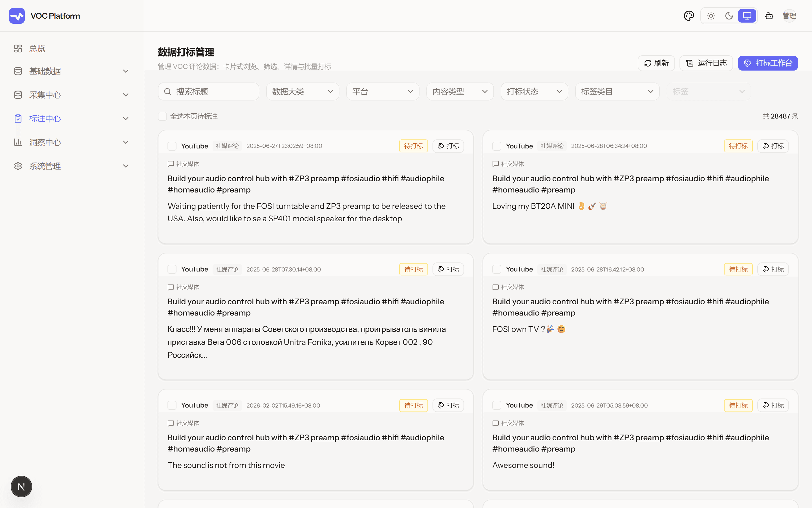Open 系统管理 sidebar menu

tap(72, 166)
